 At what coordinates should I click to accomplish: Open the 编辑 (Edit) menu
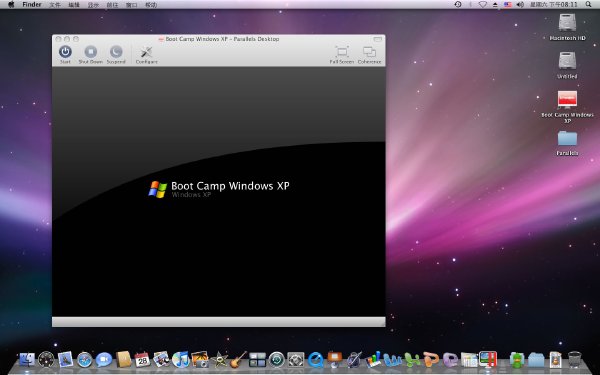click(x=74, y=5)
